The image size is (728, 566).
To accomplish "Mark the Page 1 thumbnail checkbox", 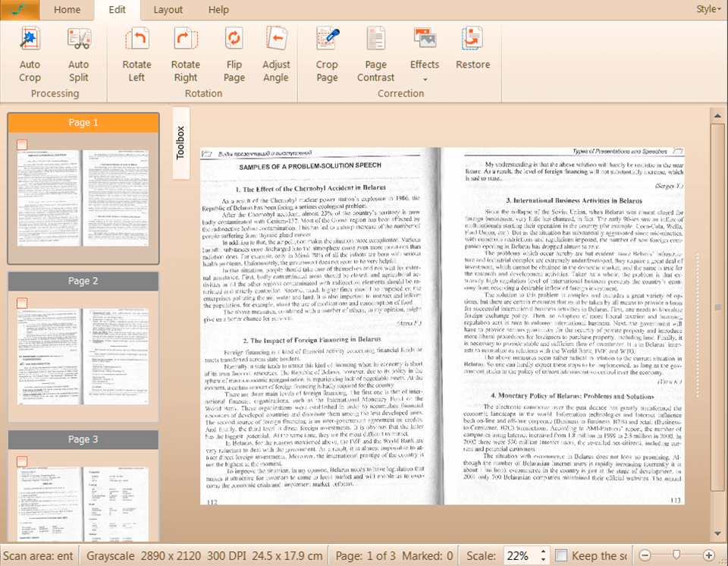I will point(22,144).
